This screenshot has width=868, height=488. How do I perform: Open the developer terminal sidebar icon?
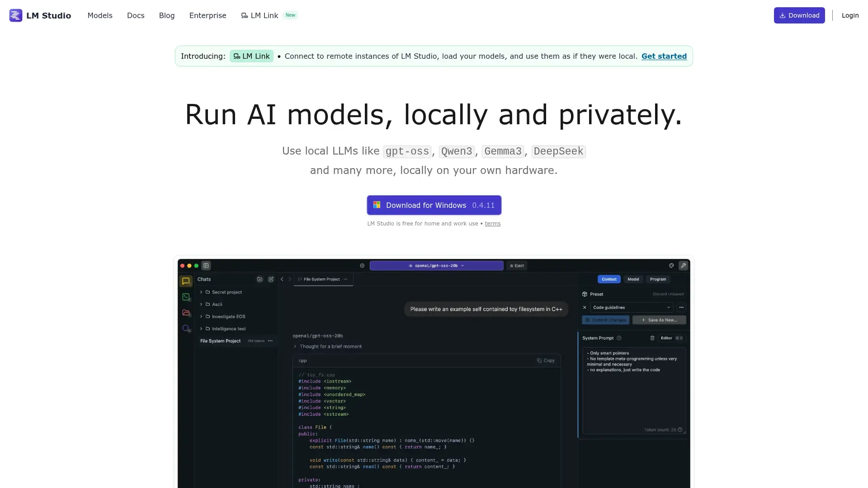click(x=186, y=297)
